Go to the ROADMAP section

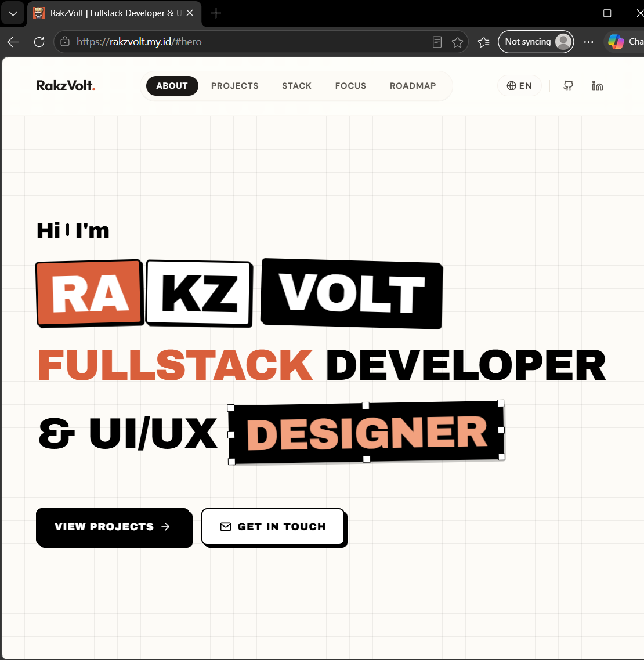413,86
